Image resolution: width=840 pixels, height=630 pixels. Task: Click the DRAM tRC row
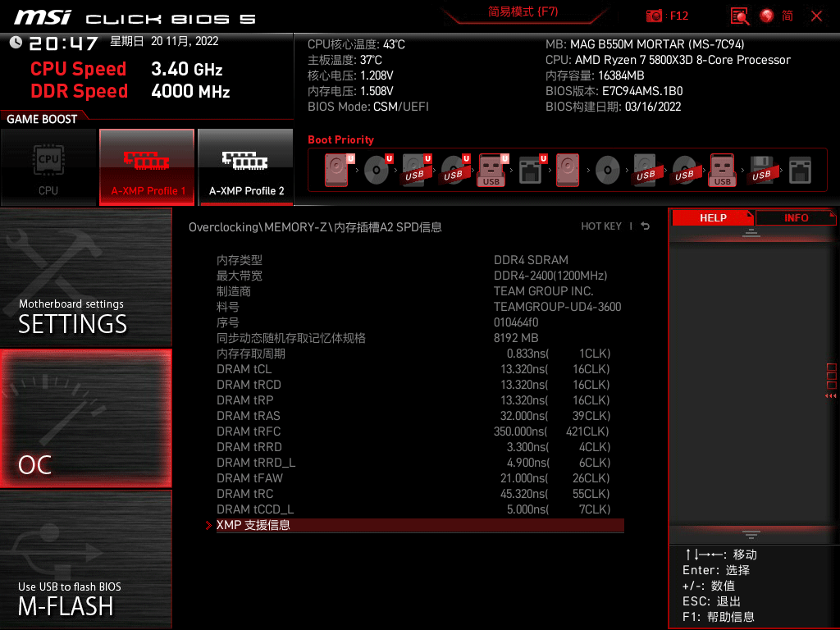click(420, 493)
